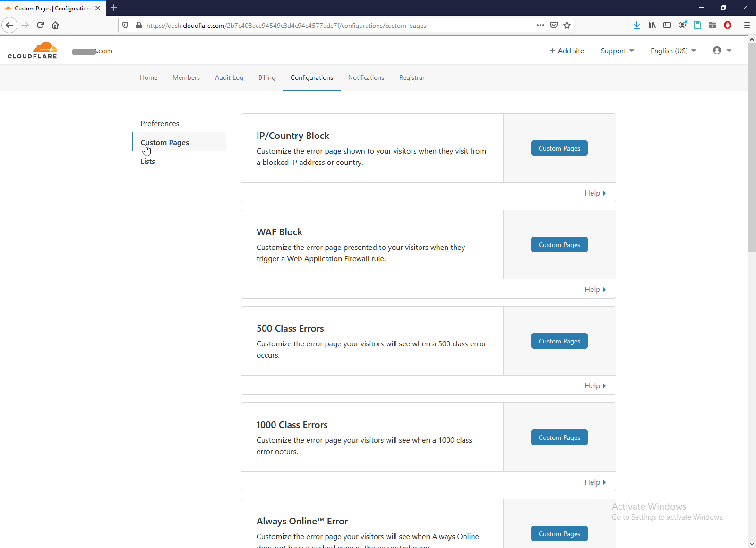Click the scrollbar up arrow
The height and width of the screenshot is (548, 756).
(752, 39)
